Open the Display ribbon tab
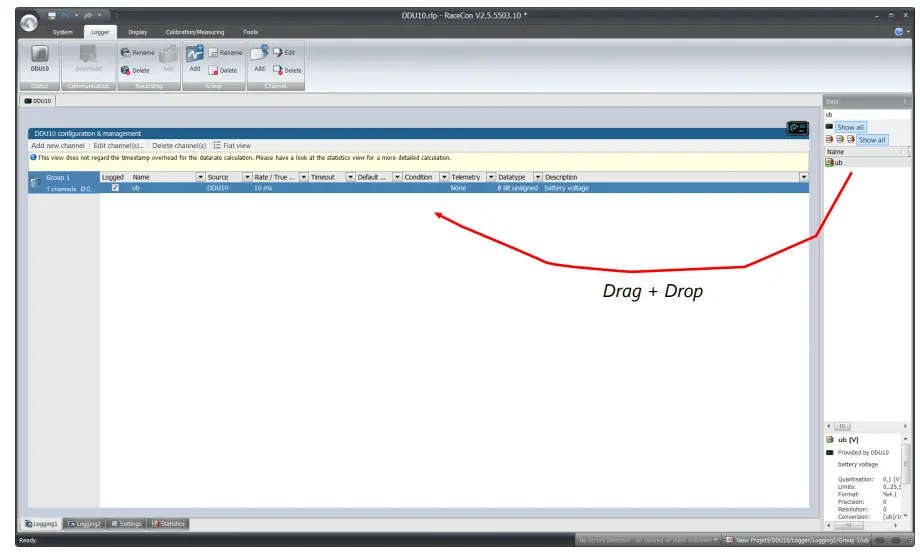920x552 pixels. coord(138,32)
